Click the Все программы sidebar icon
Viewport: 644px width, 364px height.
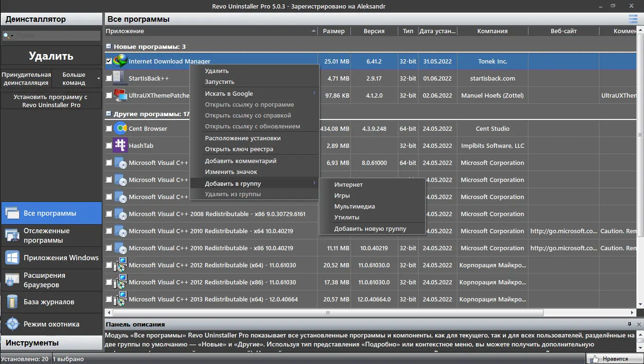click(12, 213)
